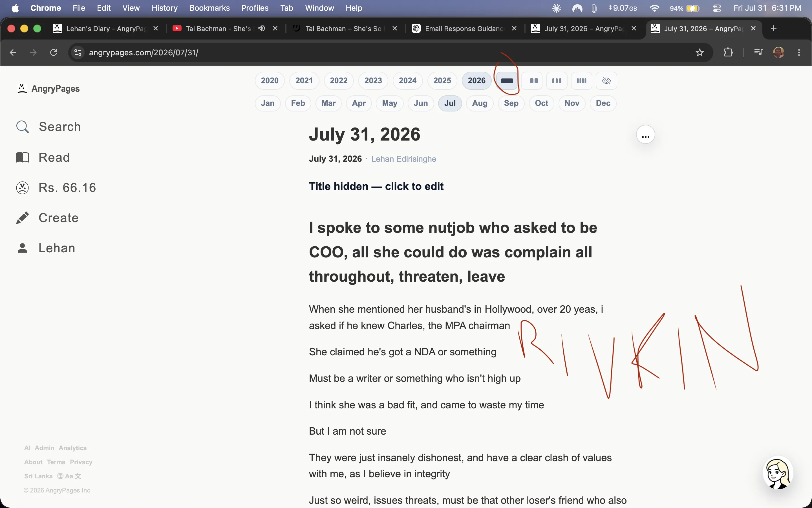Select month Aug
The image size is (812, 508).
point(480,103)
